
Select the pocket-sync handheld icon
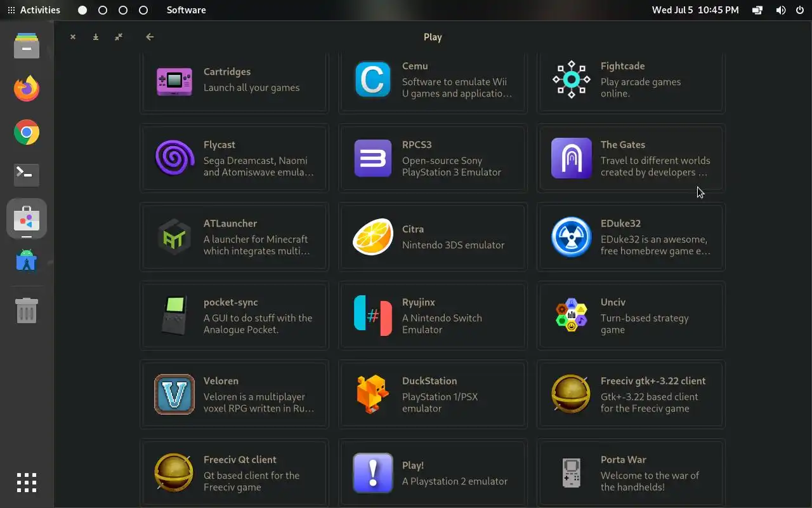tap(174, 316)
